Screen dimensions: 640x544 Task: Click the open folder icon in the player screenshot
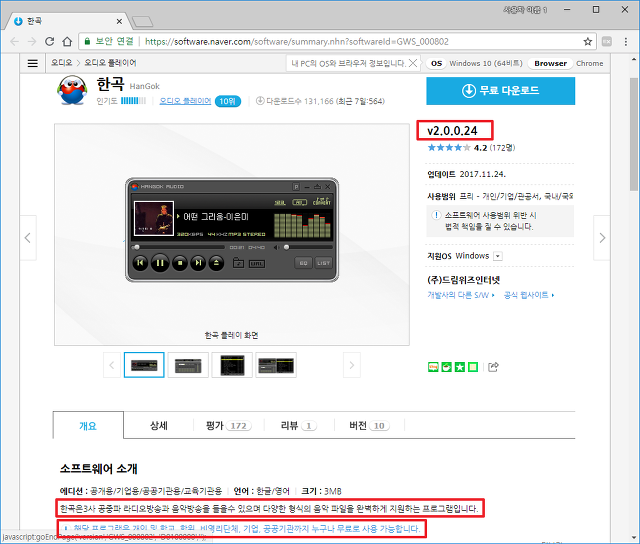point(238,264)
